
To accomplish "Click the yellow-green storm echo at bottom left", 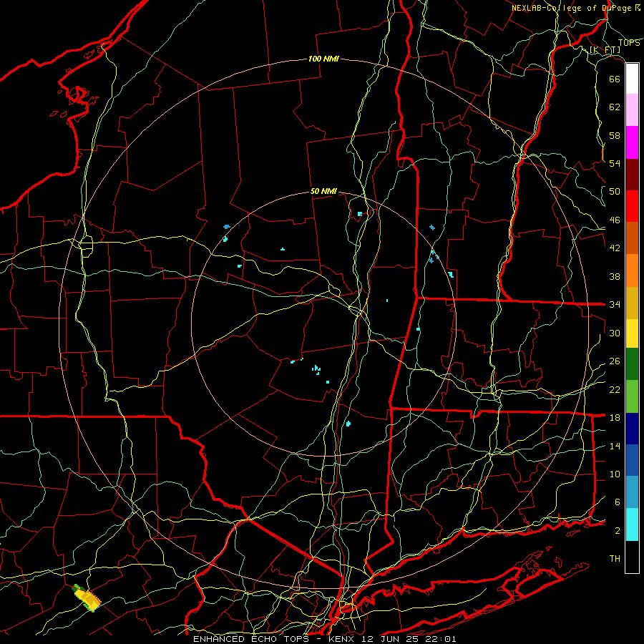I will point(87,598).
